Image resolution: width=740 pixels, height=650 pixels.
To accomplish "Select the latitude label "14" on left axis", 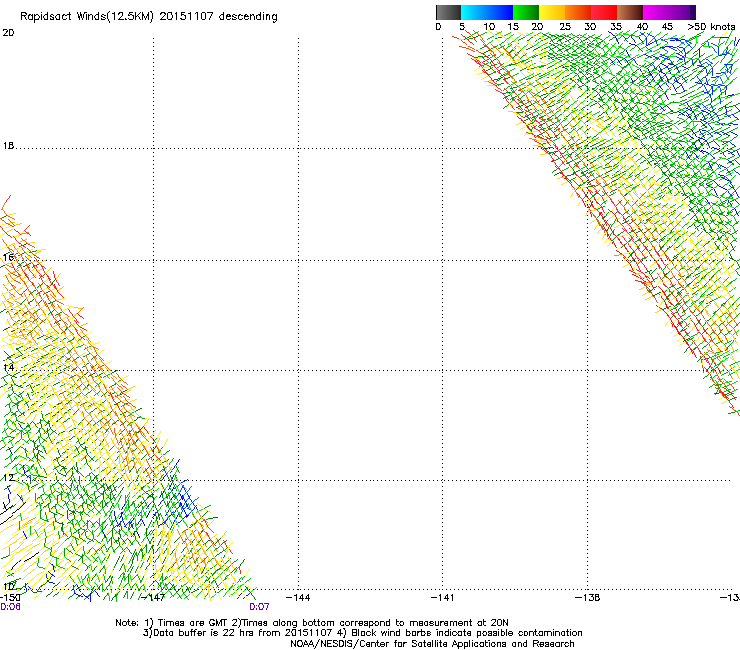I will [8, 368].
